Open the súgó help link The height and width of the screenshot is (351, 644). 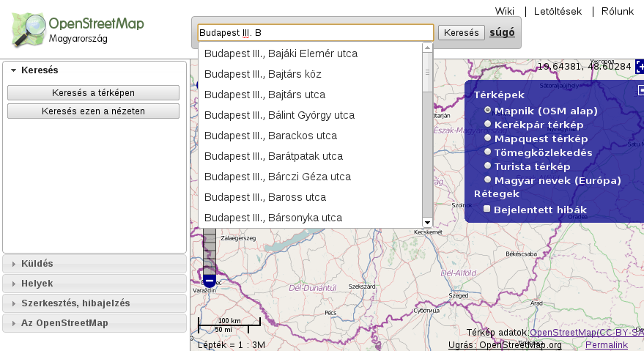click(x=502, y=32)
